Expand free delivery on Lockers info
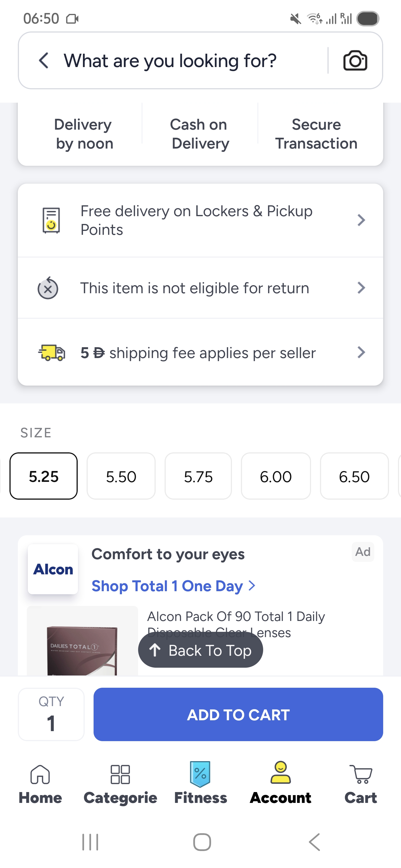The image size is (401, 868). pyautogui.click(x=200, y=220)
